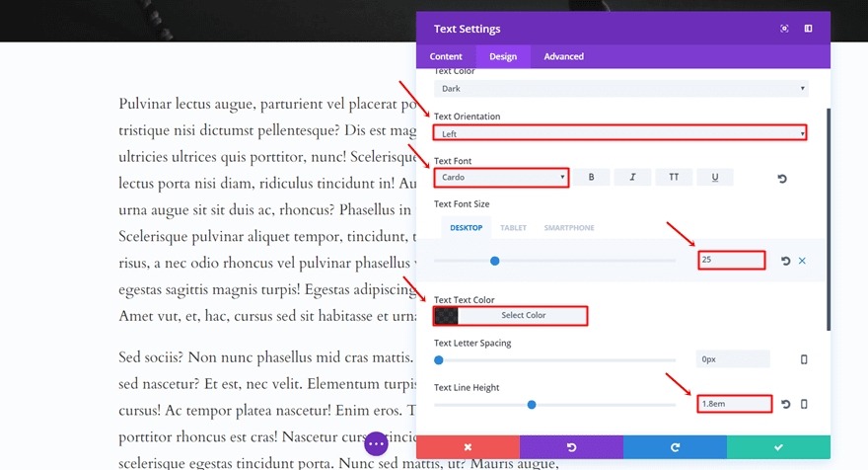Toggle underline font style
The height and width of the screenshot is (470, 868).
(714, 178)
